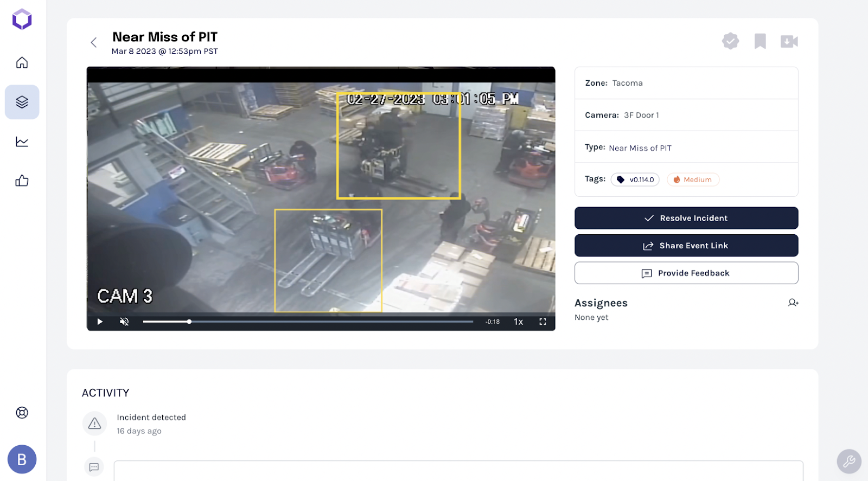Open the Incidents layers icon in sidebar

tap(22, 102)
